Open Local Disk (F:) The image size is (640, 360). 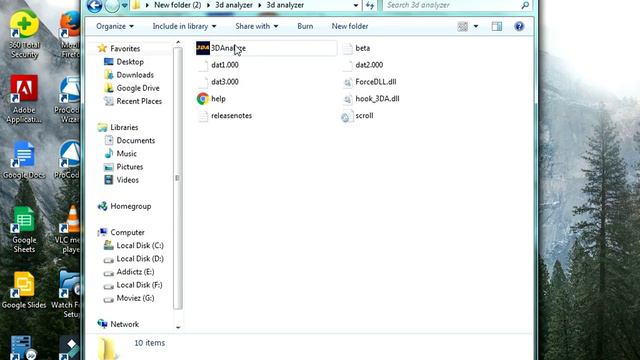point(139,285)
